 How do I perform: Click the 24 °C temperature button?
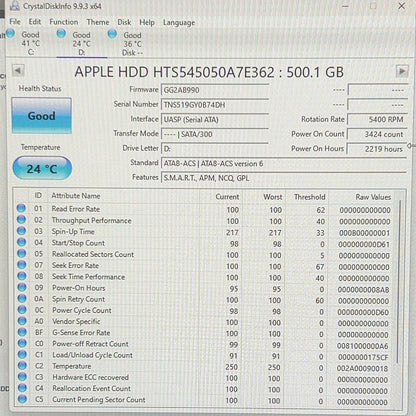(x=42, y=168)
